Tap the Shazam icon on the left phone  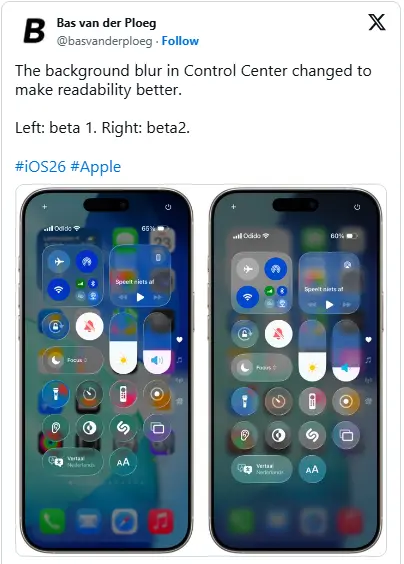click(123, 427)
